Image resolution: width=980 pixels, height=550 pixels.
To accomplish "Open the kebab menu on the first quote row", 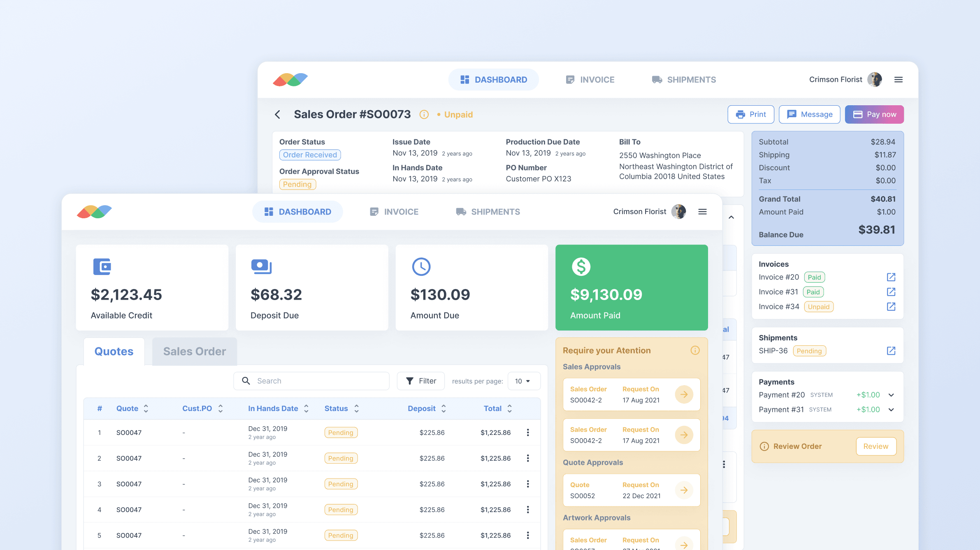I will (x=528, y=432).
